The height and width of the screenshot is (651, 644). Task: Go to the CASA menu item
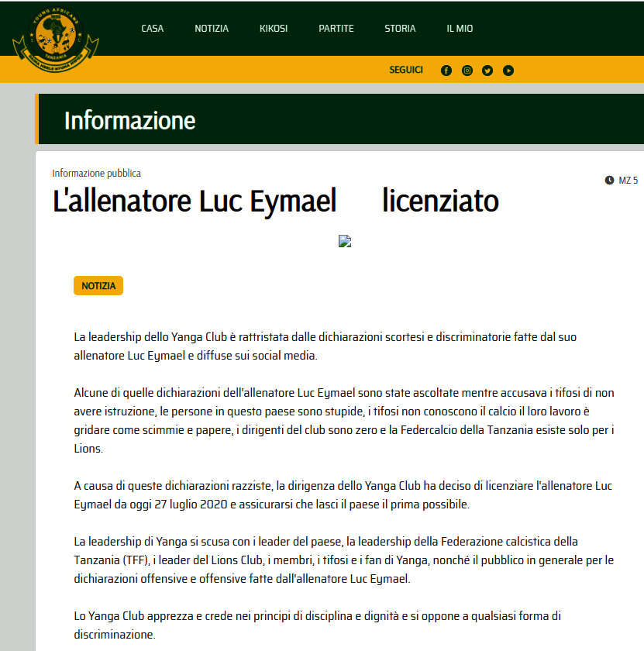(x=153, y=29)
